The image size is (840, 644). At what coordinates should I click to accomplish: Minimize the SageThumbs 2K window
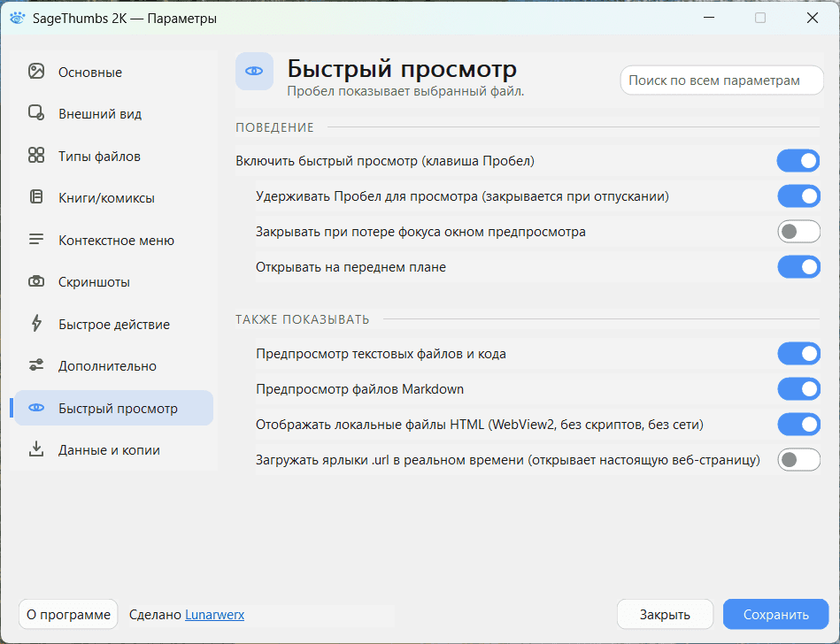coord(709,18)
